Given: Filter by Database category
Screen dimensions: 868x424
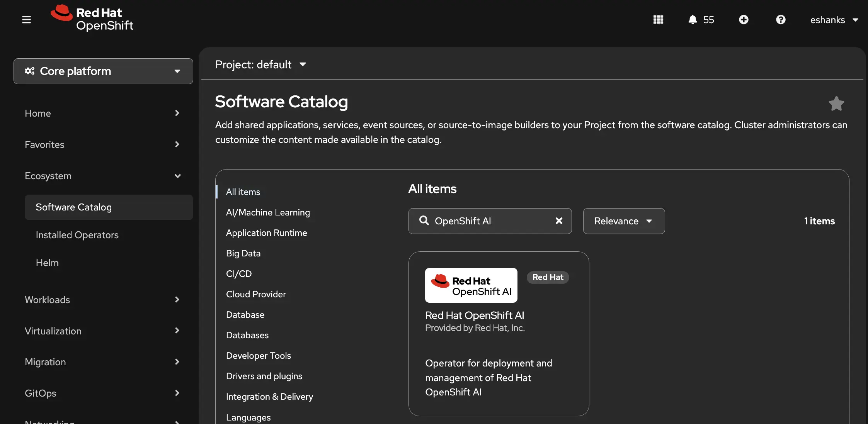Looking at the screenshot, I should [x=245, y=315].
